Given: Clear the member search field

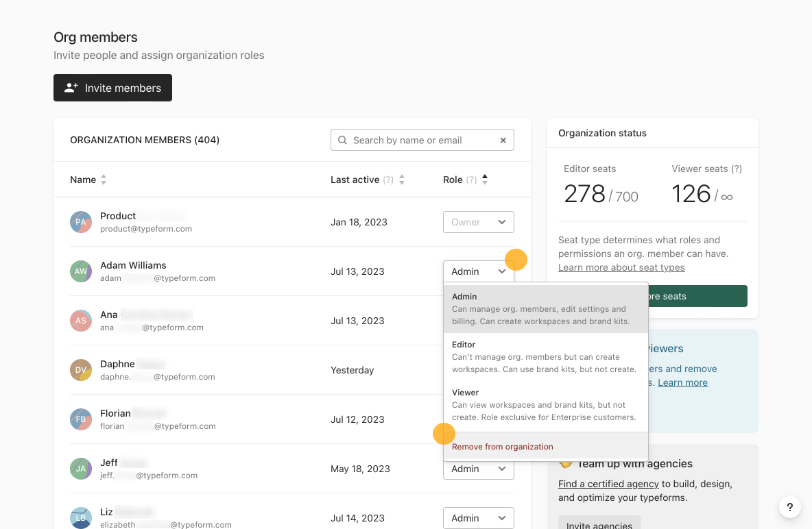Looking at the screenshot, I should (503, 140).
